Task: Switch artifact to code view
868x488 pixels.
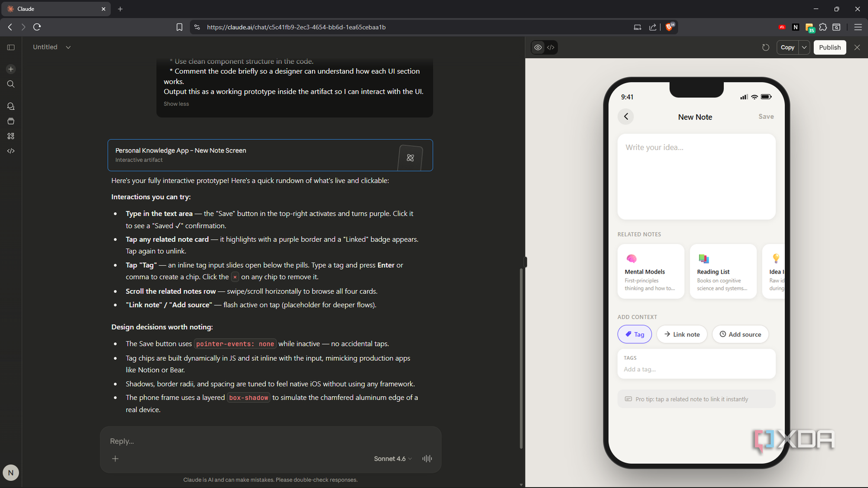Action: 551,47
